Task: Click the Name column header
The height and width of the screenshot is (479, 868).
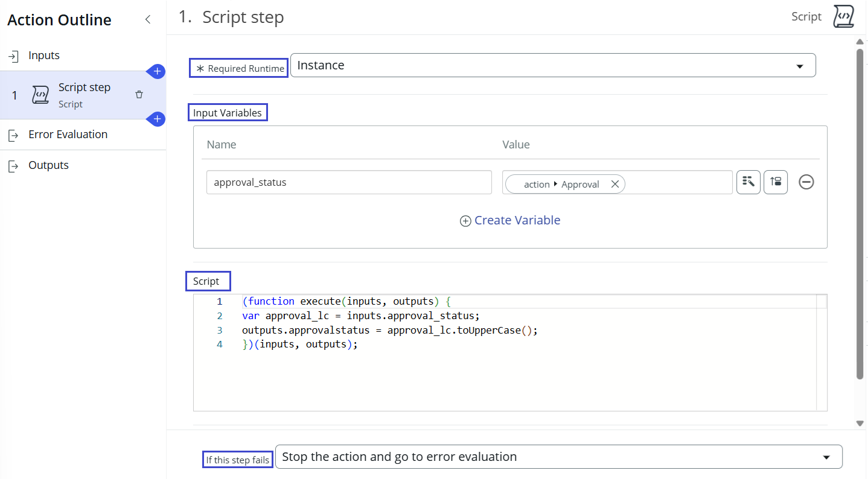Action: 222,145
